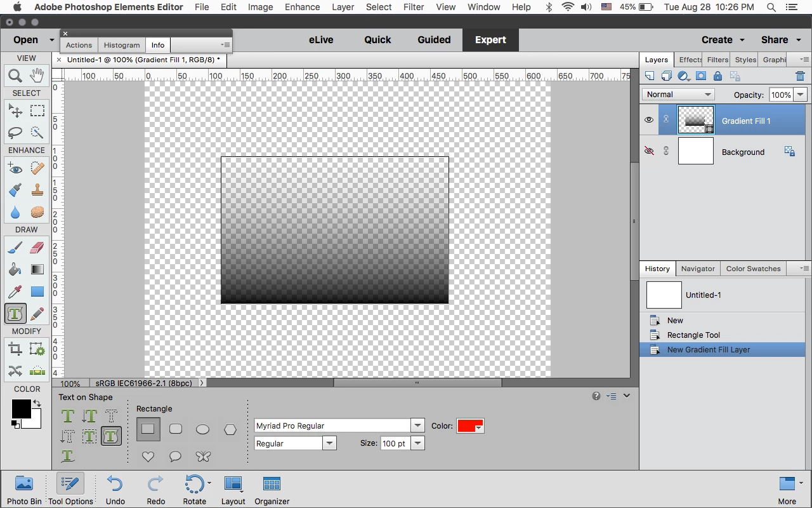
Task: Toggle the Photo Bin
Action: [x=24, y=489]
